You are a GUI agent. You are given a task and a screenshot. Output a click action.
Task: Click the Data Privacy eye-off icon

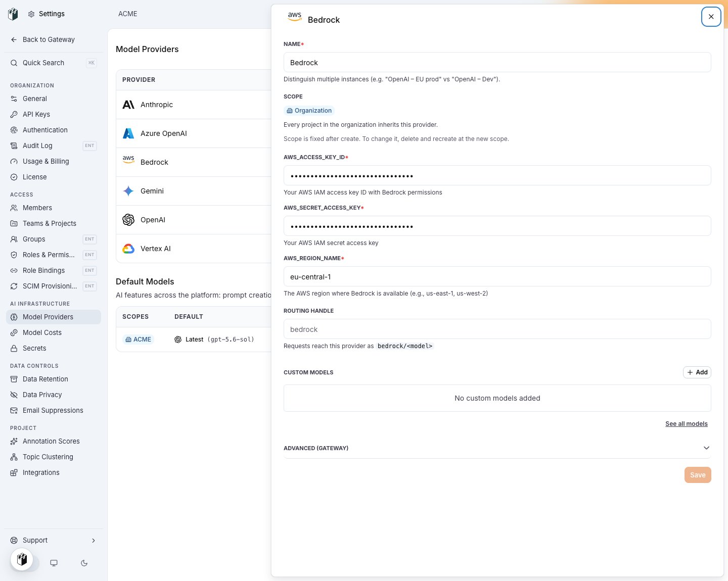click(14, 395)
